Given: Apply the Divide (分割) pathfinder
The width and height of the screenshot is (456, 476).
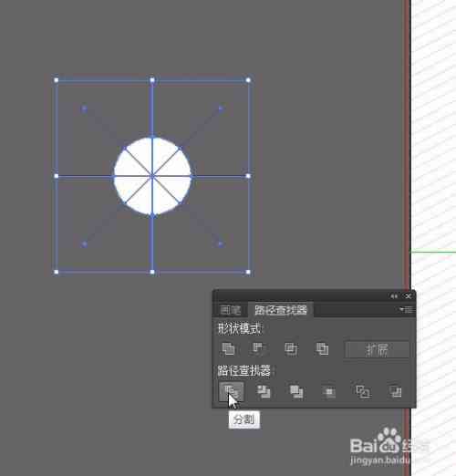Looking at the screenshot, I should [x=231, y=391].
